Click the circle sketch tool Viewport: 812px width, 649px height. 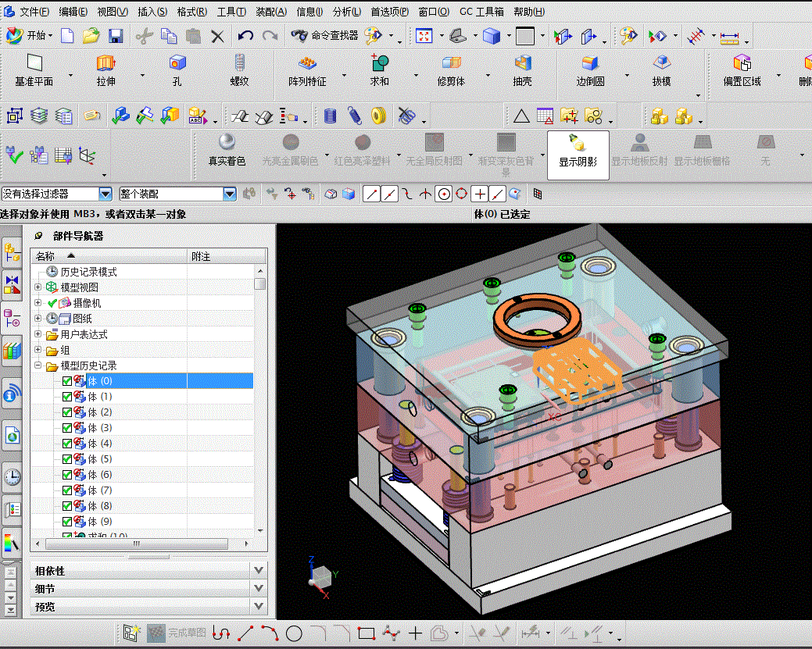click(x=294, y=633)
